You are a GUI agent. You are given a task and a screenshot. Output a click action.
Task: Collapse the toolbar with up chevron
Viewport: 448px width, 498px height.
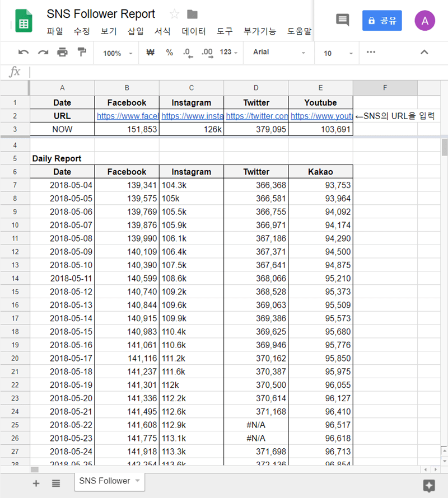click(x=424, y=53)
